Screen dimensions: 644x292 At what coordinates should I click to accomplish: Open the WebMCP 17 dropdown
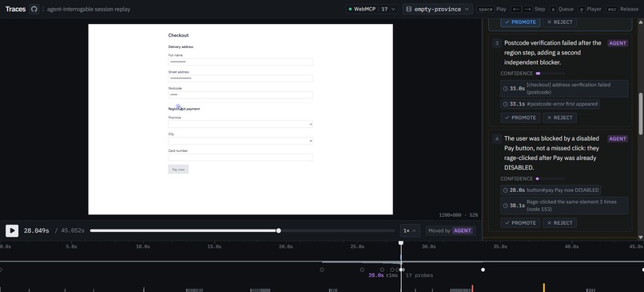click(372, 9)
